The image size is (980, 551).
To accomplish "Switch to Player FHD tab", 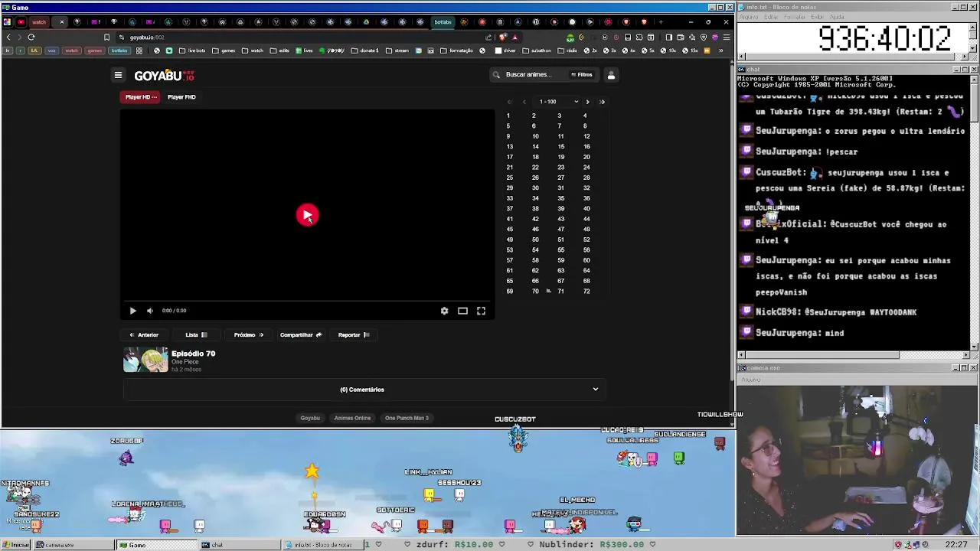I will pos(181,97).
